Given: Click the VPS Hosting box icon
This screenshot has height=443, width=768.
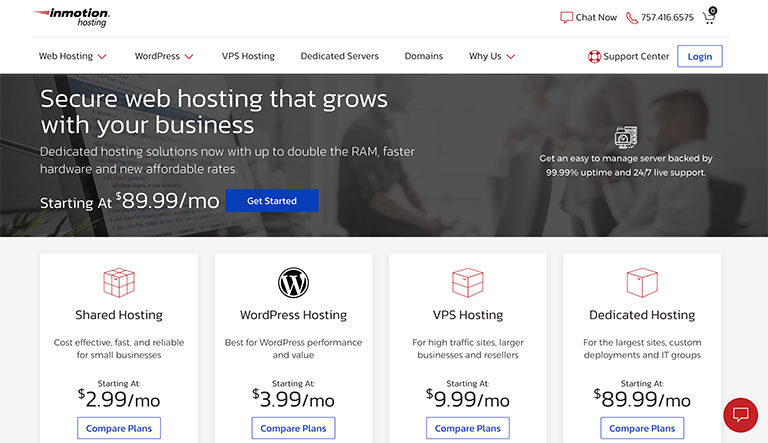Looking at the screenshot, I should click(468, 282).
